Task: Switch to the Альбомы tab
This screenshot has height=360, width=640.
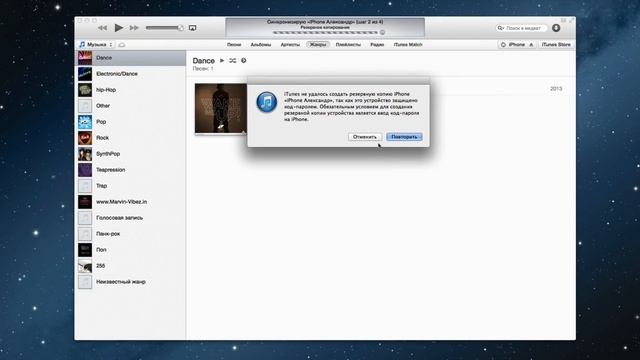Action: pyautogui.click(x=260, y=44)
